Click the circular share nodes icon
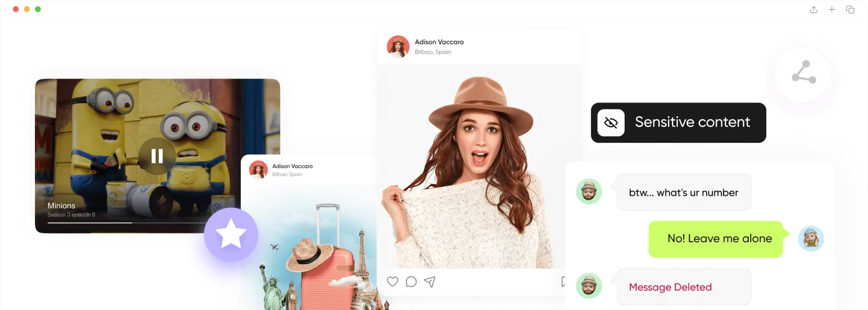Image resolution: width=868 pixels, height=310 pixels. tap(803, 73)
